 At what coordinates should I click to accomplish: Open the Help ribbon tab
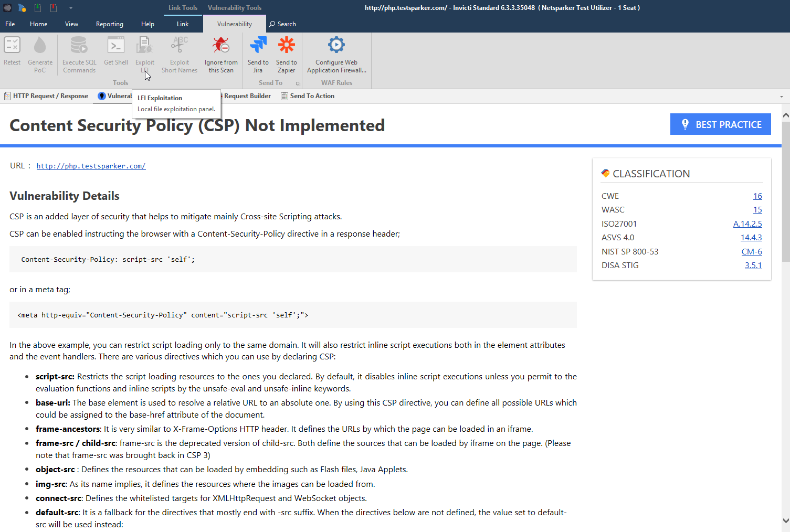(148, 24)
